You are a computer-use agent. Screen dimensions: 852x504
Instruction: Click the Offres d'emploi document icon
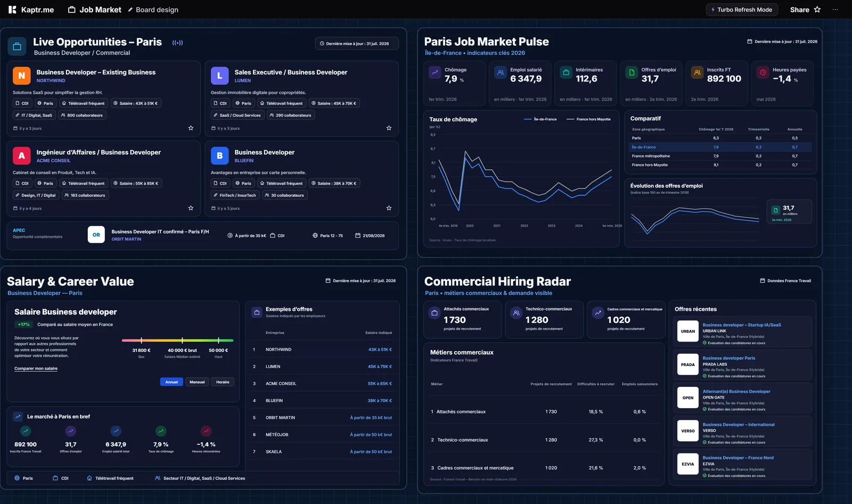[x=632, y=72]
